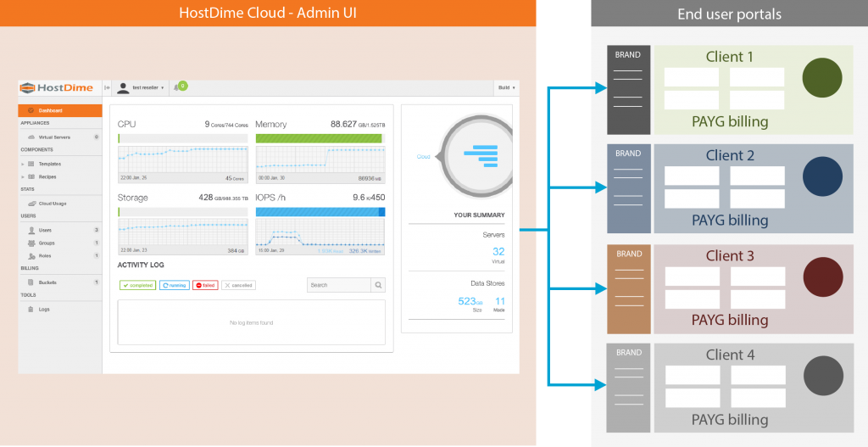Select Dashboard in the sidebar

60,110
